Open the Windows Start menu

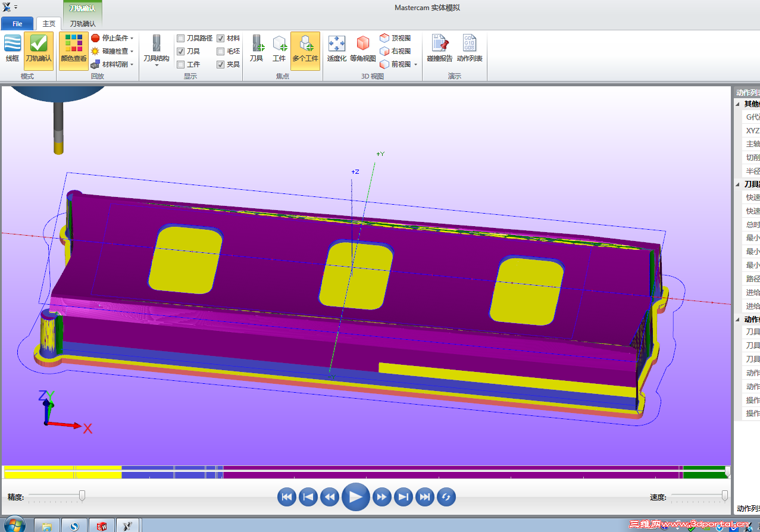click(x=14, y=525)
